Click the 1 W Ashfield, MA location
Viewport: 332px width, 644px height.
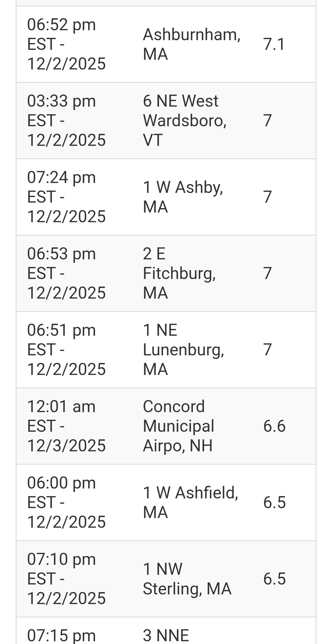coord(190,502)
